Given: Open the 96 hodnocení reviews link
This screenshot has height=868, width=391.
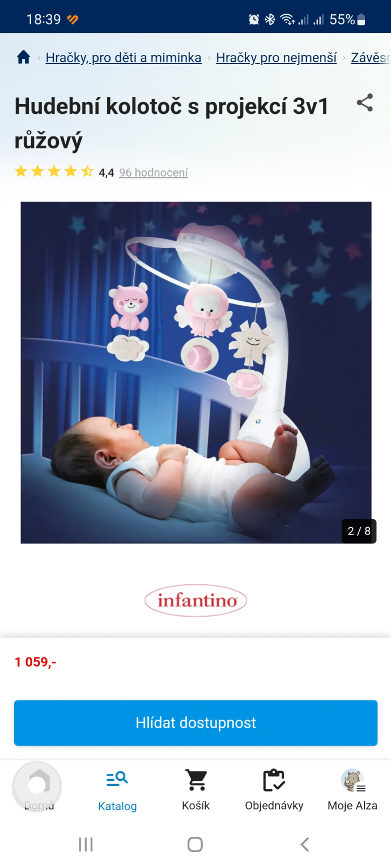Looking at the screenshot, I should point(153,173).
